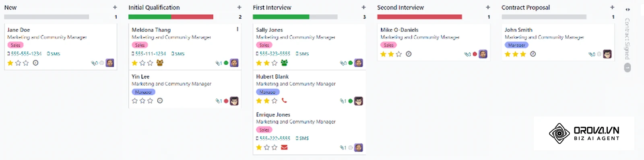
Task: Filter by red segment in Initial Qualification bar
Action: [x=192, y=17]
